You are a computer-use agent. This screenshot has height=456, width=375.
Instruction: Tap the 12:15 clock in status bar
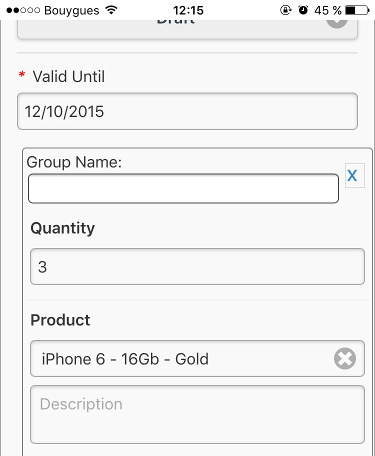tap(188, 10)
